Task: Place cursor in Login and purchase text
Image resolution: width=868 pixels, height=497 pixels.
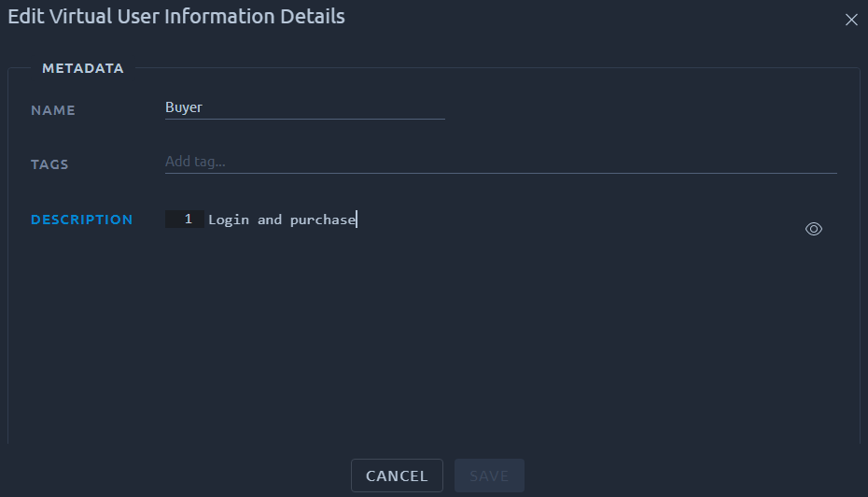Action: [282, 220]
